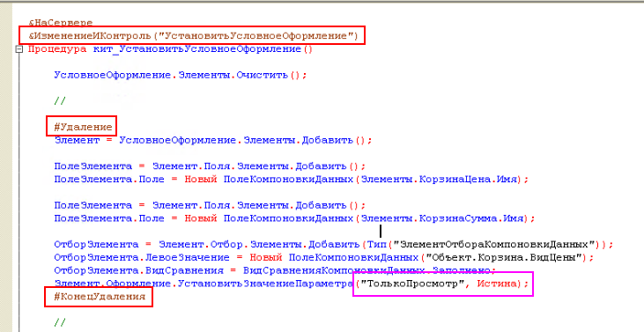Click the "УстановитьУсловноеОформление" string in the annotation

coord(255,36)
